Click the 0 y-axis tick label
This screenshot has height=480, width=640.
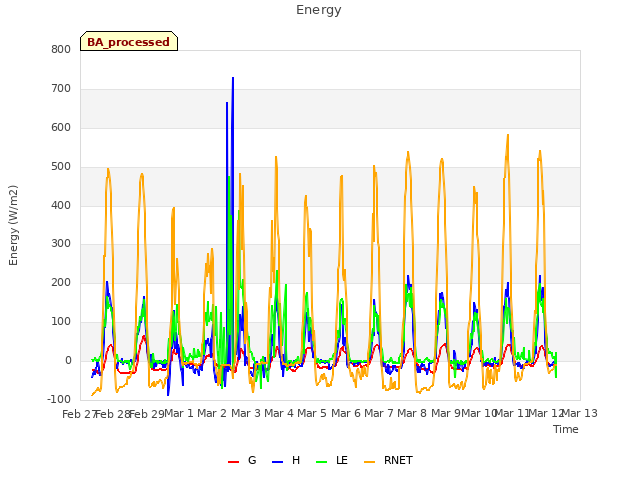point(68,360)
